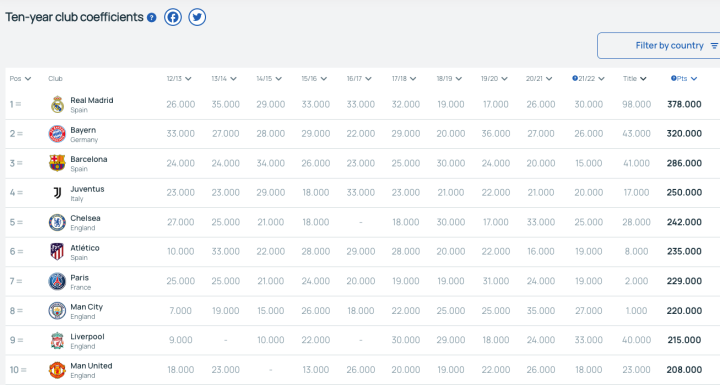Open the Man City club link
The image size is (720, 385).
tap(86, 307)
